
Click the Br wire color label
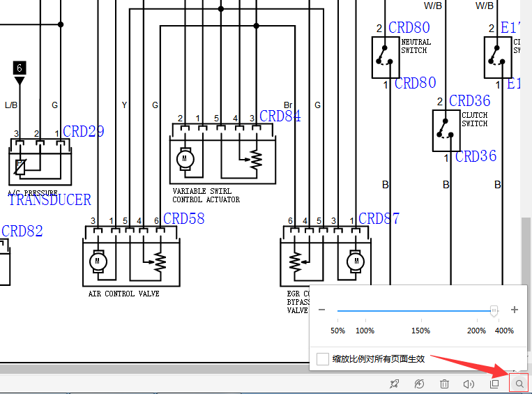click(288, 105)
